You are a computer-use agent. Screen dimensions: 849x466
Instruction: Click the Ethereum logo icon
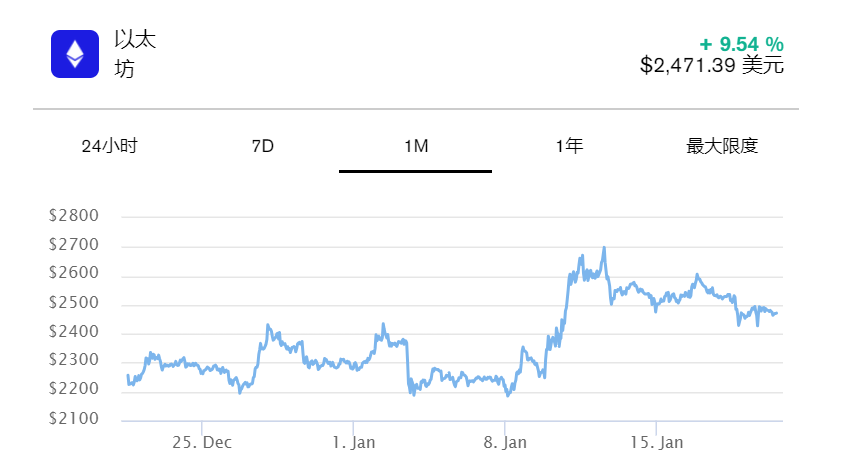[75, 54]
